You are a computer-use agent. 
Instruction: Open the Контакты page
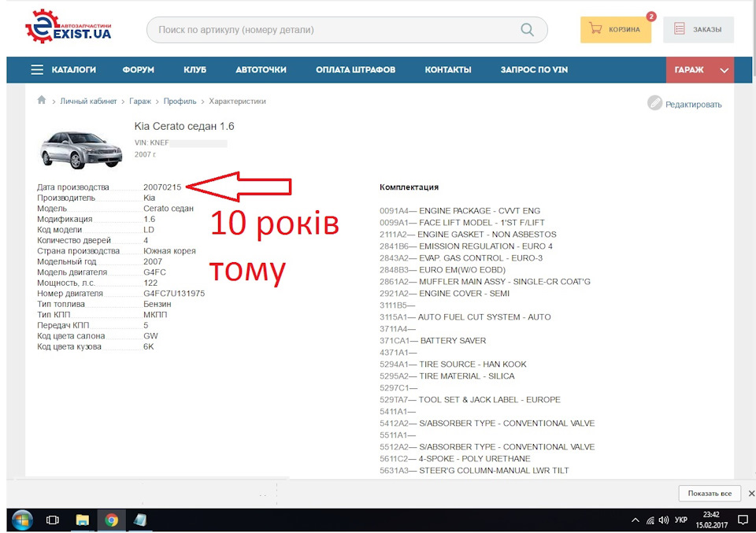pyautogui.click(x=448, y=70)
